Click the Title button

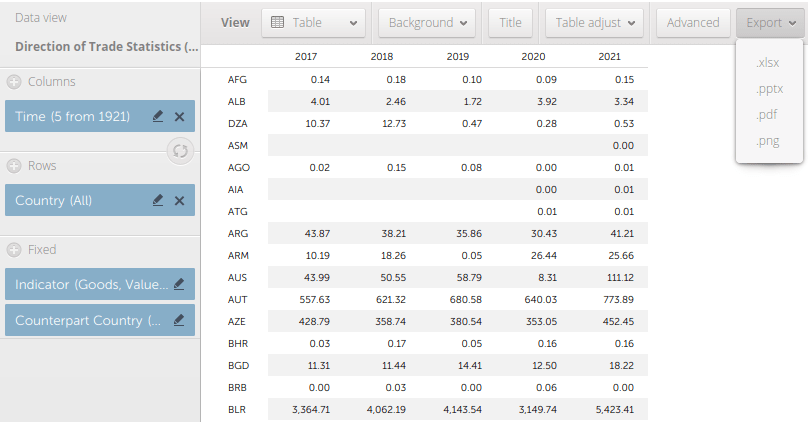[510, 23]
